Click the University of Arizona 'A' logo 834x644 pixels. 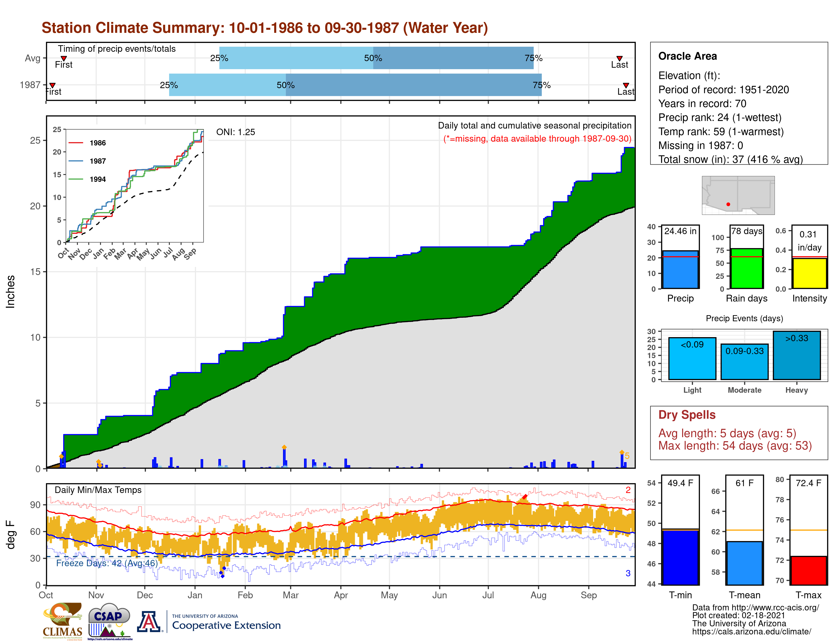pos(149,622)
